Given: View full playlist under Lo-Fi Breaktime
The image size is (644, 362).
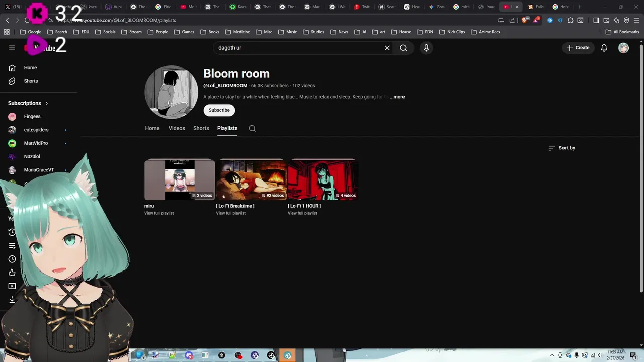Looking at the screenshot, I should click(x=231, y=213).
